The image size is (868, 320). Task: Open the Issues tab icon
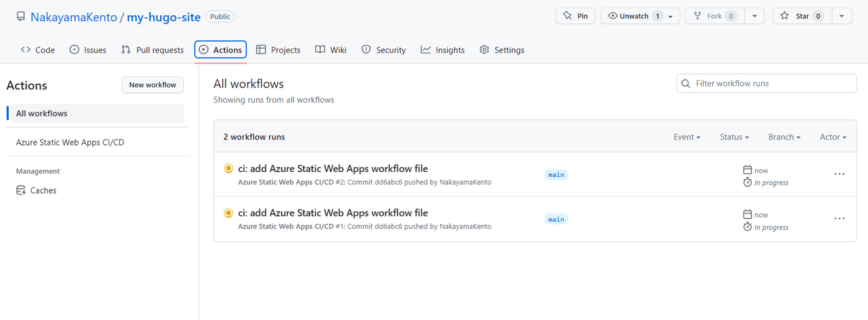tap(74, 50)
